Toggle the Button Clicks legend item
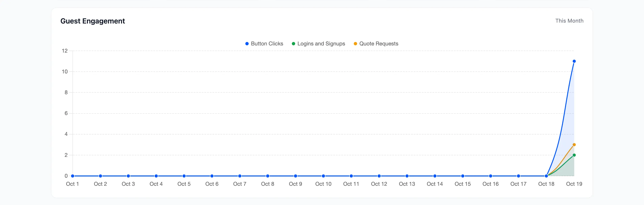Viewport: 644px width, 205px height. point(264,44)
